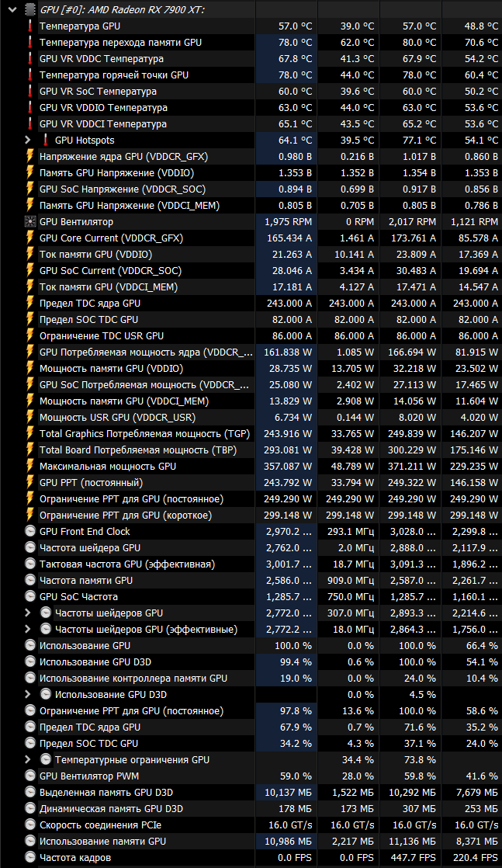Click lightning icon of Память GPU Напряжение (VDDIO)
The width and height of the screenshot is (502, 868).
30,172
